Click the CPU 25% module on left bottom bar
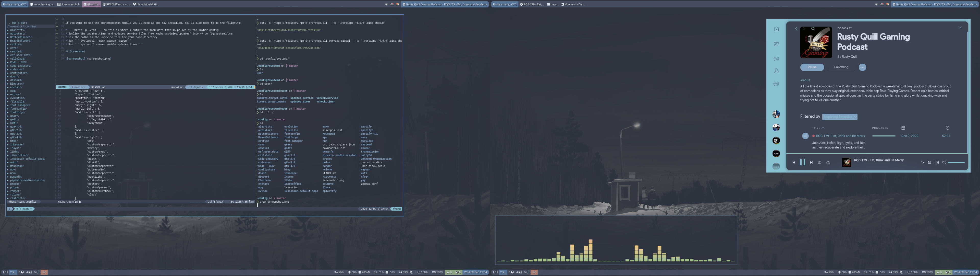The width and height of the screenshot is (980, 276). (339, 272)
